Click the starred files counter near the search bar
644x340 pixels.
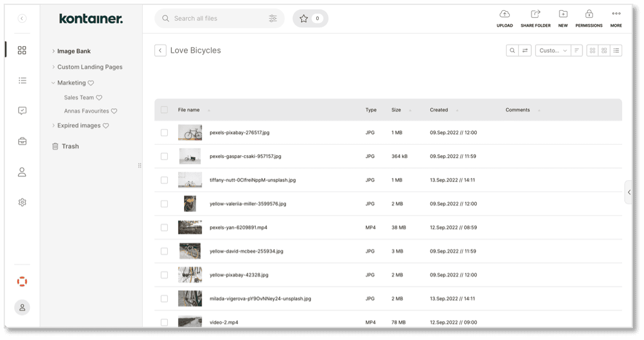(310, 18)
